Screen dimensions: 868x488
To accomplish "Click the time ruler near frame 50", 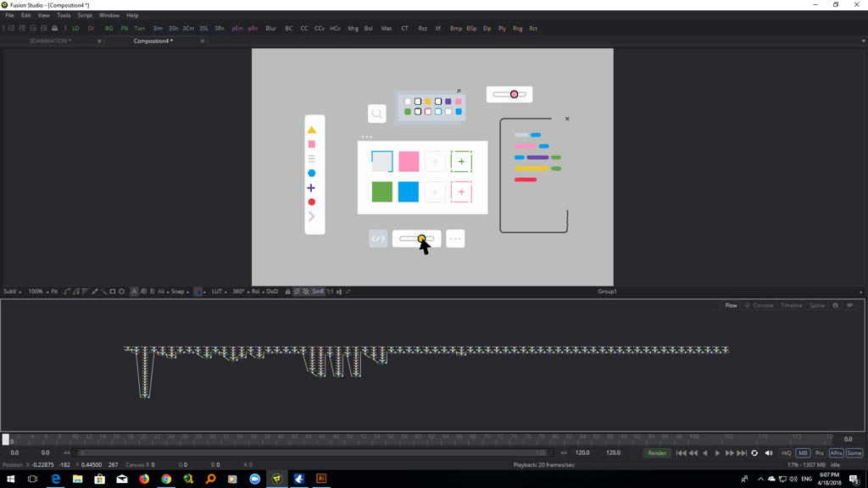I will (x=348, y=438).
